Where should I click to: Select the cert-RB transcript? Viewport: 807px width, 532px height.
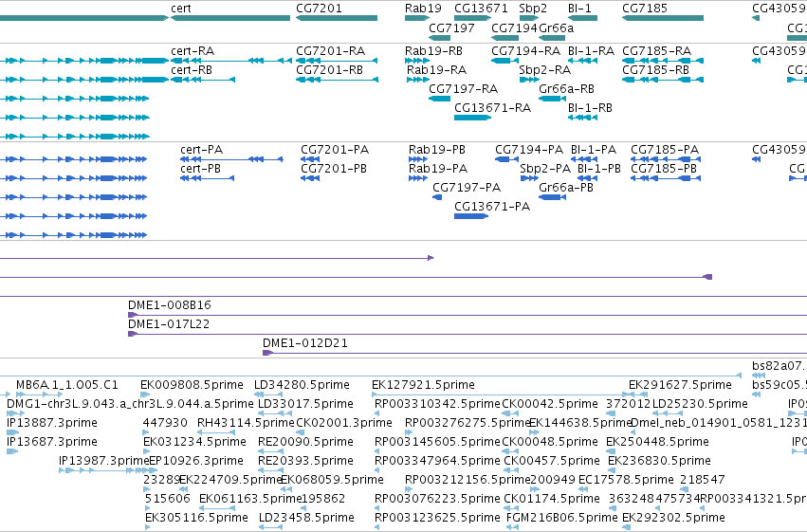coord(192,70)
